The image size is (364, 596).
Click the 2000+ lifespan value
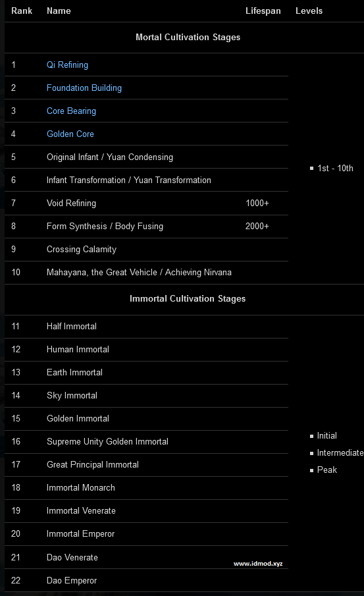(257, 226)
